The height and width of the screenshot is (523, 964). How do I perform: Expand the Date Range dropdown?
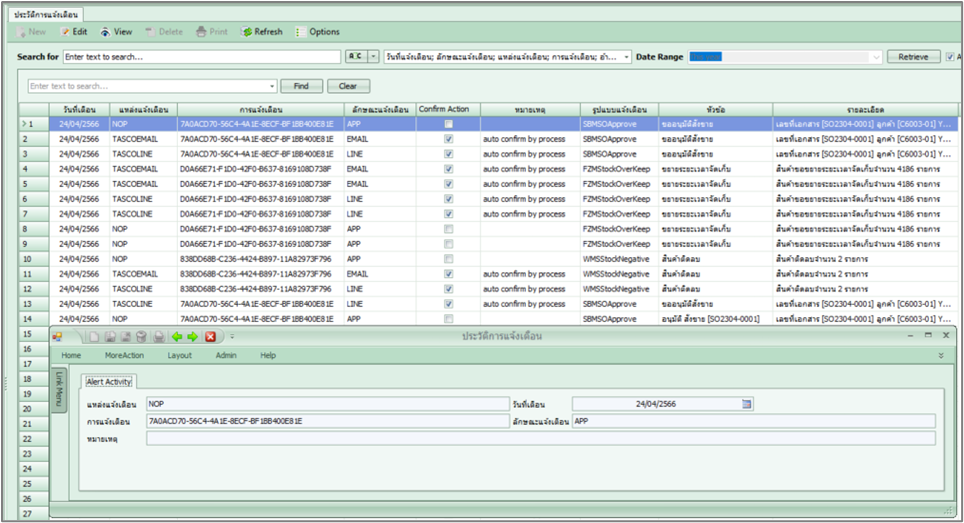click(876, 57)
